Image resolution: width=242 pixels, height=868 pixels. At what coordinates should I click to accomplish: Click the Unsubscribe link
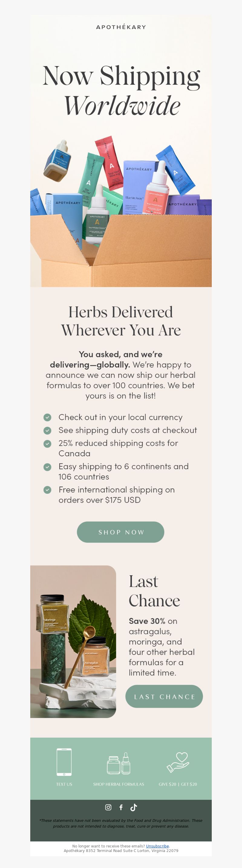[x=157, y=846]
